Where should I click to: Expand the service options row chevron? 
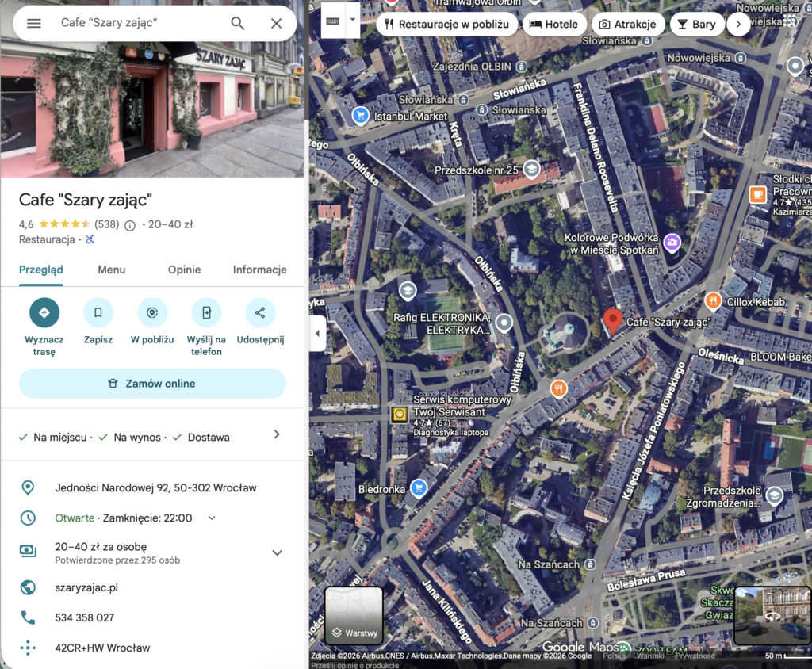[277, 434]
